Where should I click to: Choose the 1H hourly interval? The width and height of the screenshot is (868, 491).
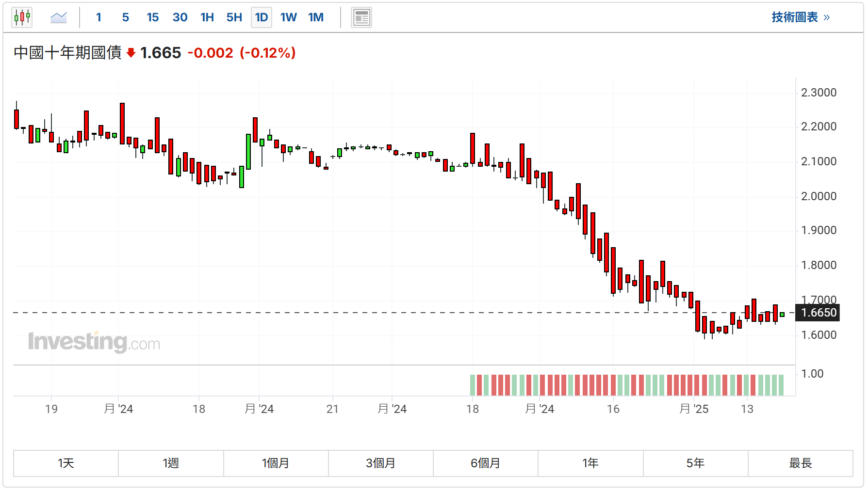coord(207,17)
